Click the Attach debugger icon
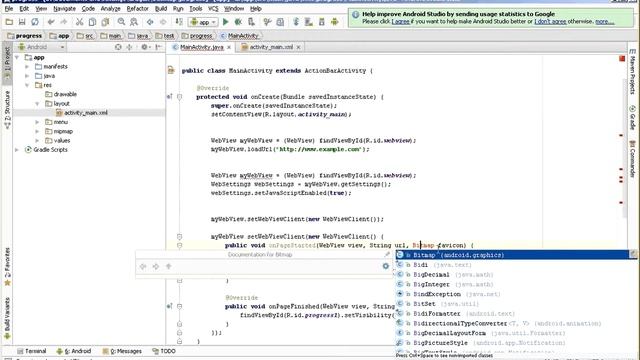The width and height of the screenshot is (640, 360). click(x=251, y=22)
